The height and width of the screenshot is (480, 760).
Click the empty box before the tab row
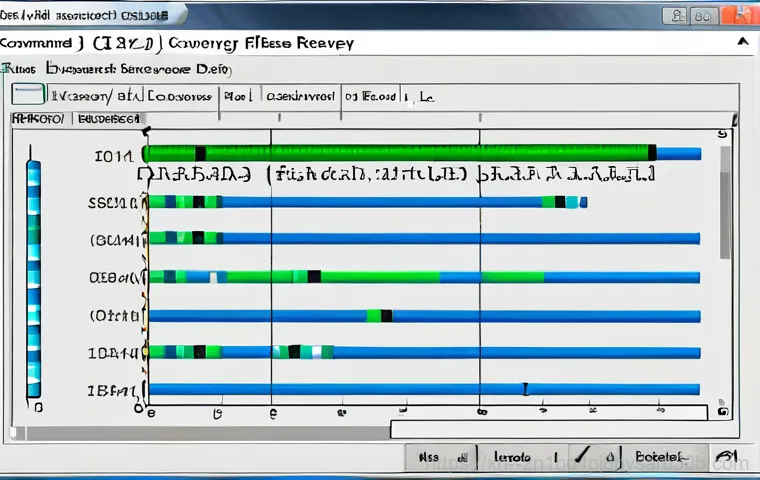(x=28, y=94)
